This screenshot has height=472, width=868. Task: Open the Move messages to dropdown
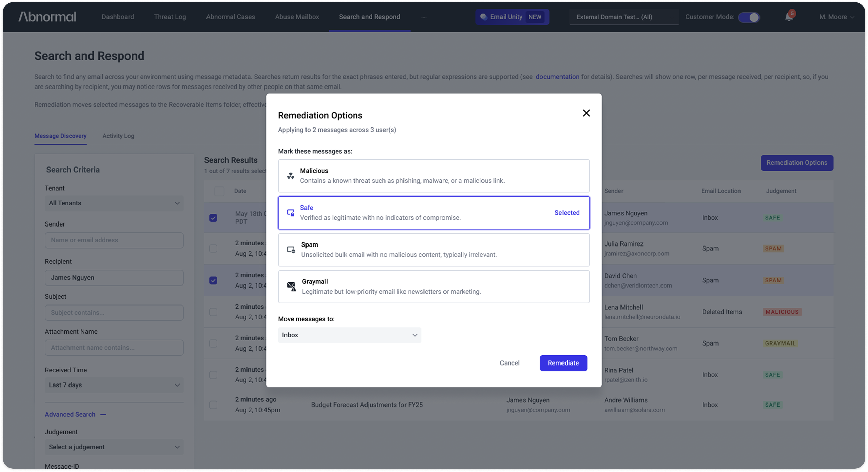click(x=350, y=335)
